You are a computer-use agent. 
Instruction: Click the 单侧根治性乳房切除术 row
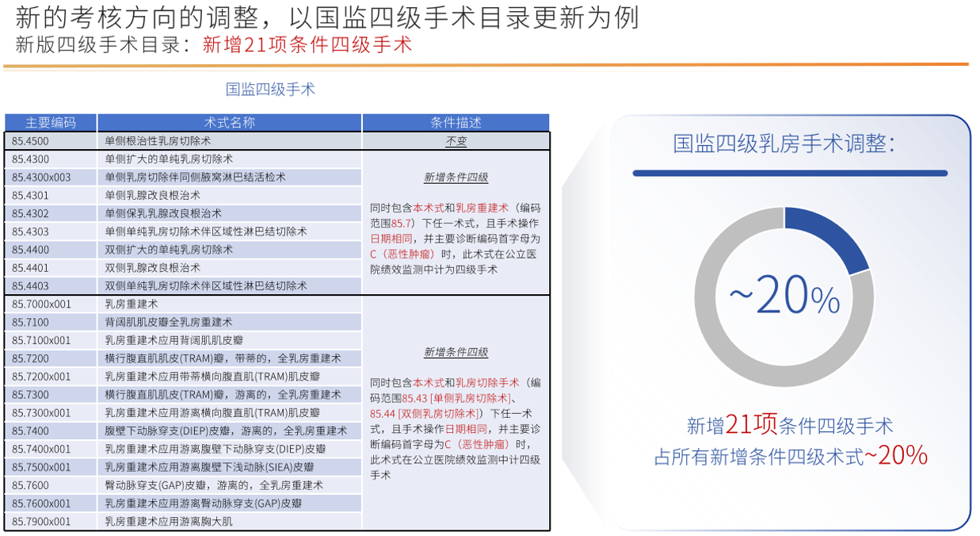(x=158, y=141)
